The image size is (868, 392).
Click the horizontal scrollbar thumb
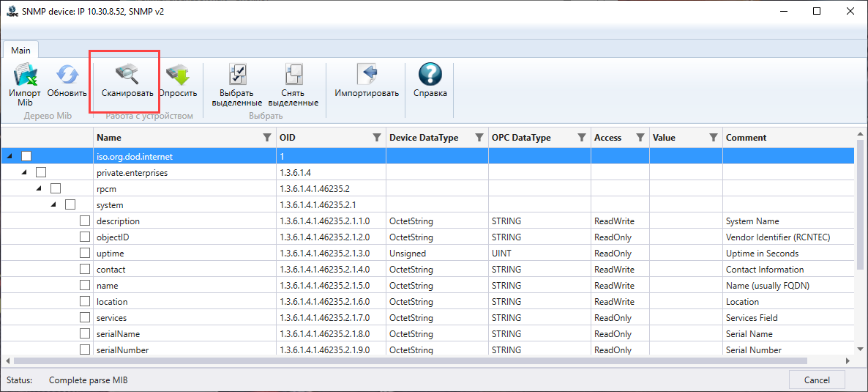(410, 360)
